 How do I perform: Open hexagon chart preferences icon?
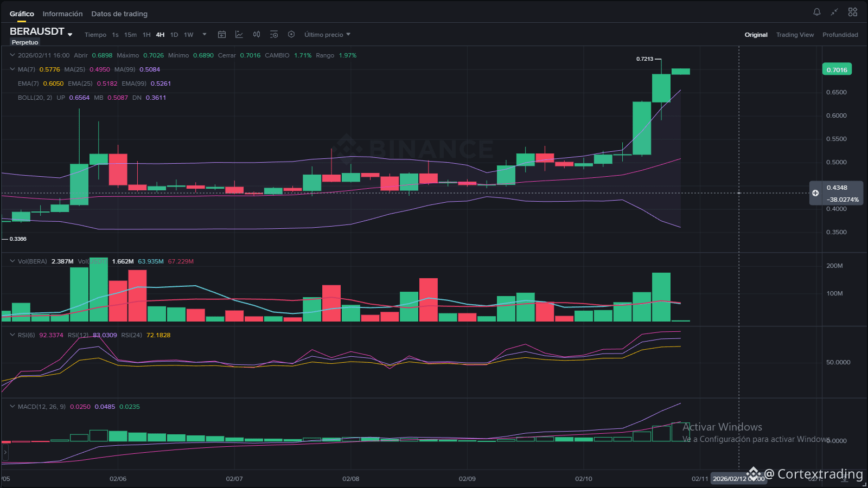(x=291, y=35)
